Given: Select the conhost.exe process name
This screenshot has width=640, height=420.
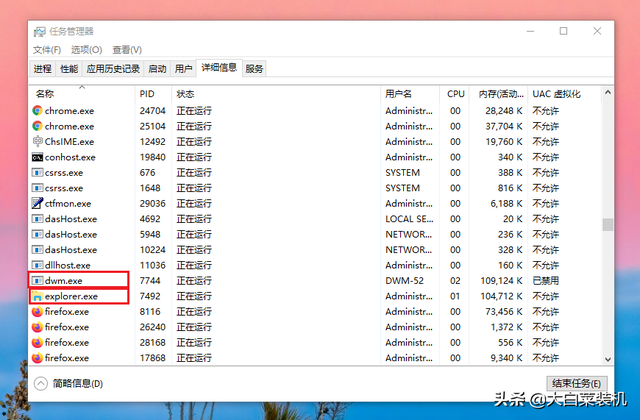Looking at the screenshot, I should (70, 157).
